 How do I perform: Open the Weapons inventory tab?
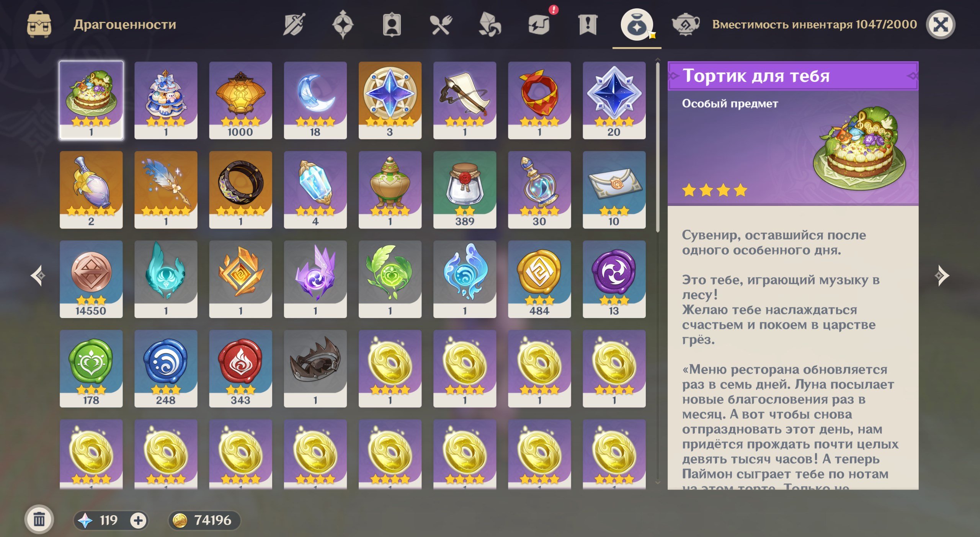(x=294, y=24)
